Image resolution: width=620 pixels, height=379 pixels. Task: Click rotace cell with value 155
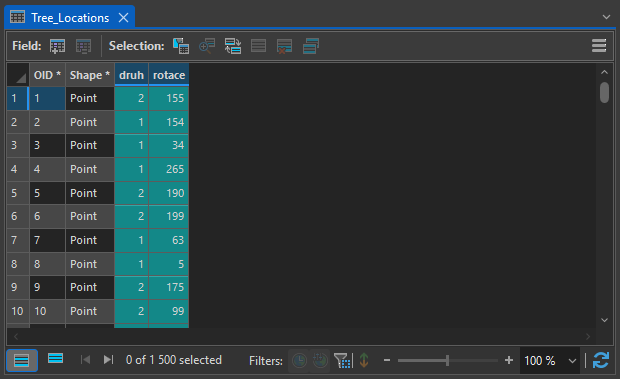(169, 98)
